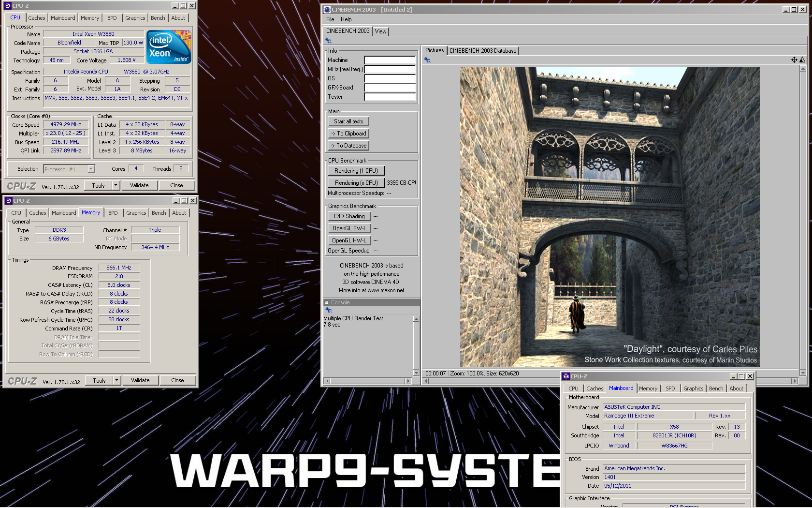
Task: Click the Machine input field
Action: pos(390,60)
